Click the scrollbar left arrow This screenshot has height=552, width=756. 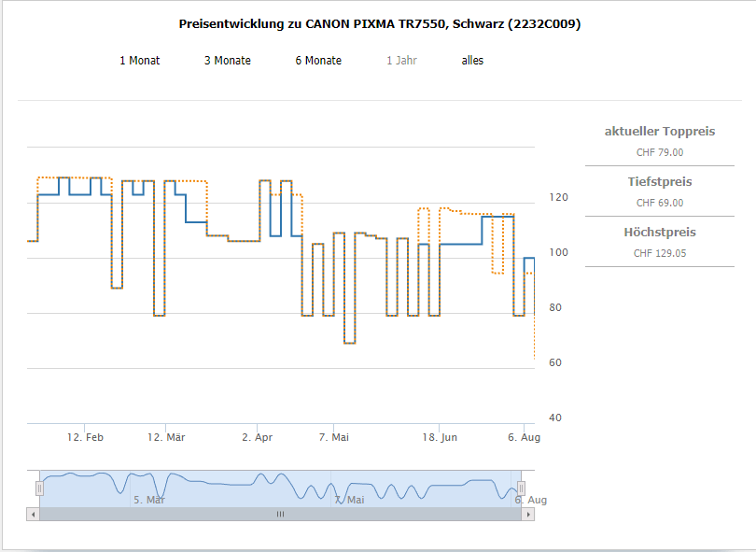34,514
